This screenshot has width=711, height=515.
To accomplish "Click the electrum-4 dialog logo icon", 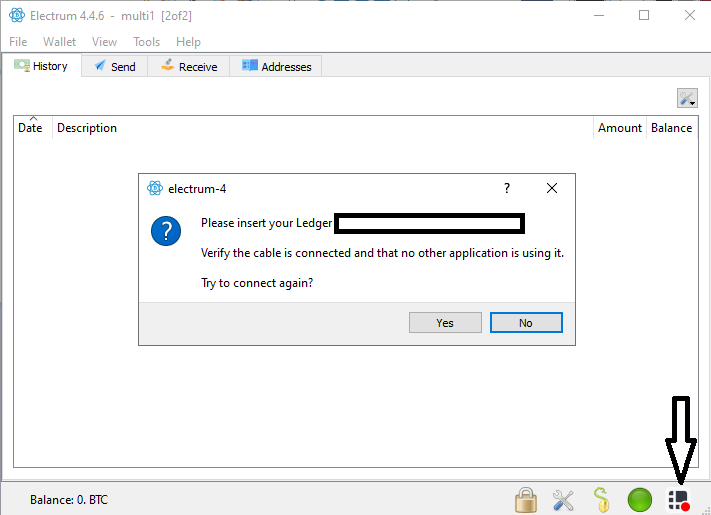I will (x=155, y=188).
